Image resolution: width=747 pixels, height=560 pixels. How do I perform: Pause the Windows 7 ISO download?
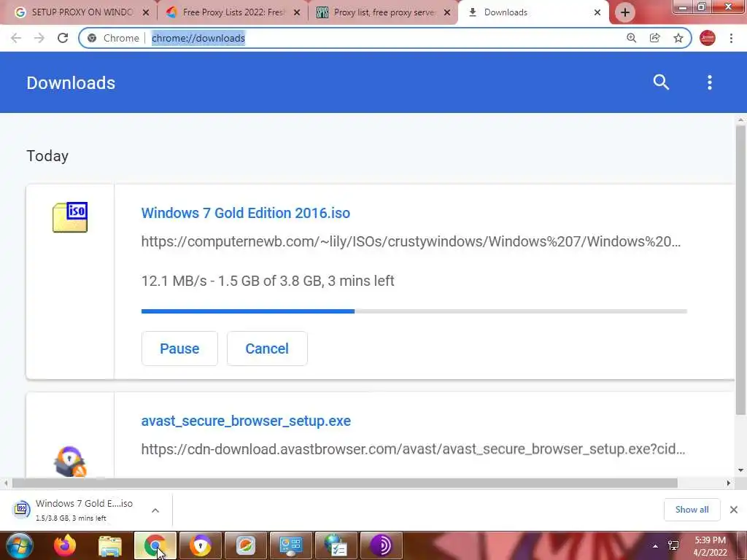coord(179,349)
